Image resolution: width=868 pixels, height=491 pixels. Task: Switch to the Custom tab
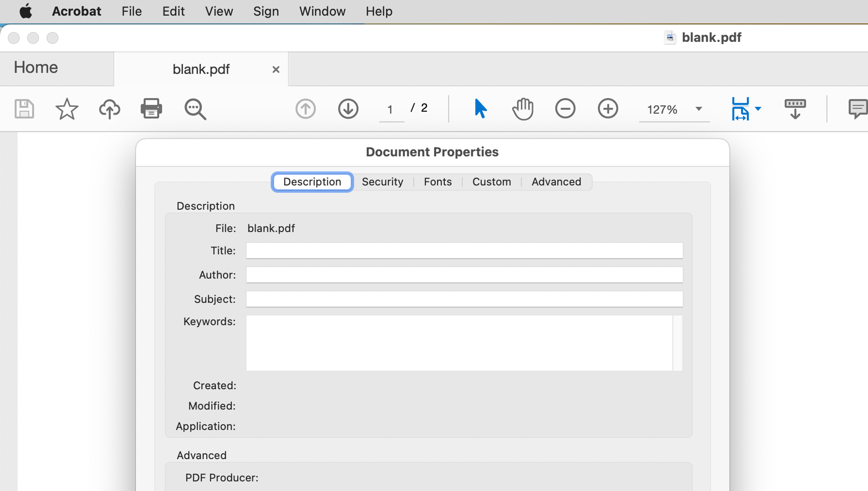492,182
